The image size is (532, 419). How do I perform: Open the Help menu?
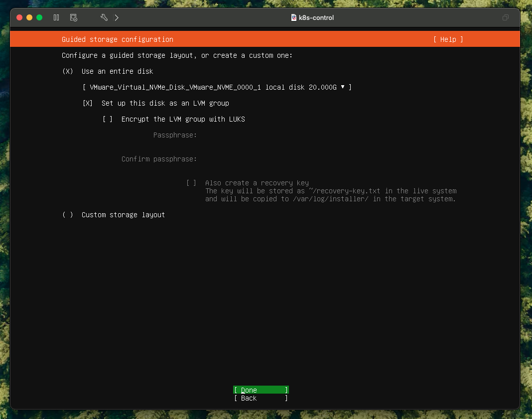pyautogui.click(x=448, y=39)
